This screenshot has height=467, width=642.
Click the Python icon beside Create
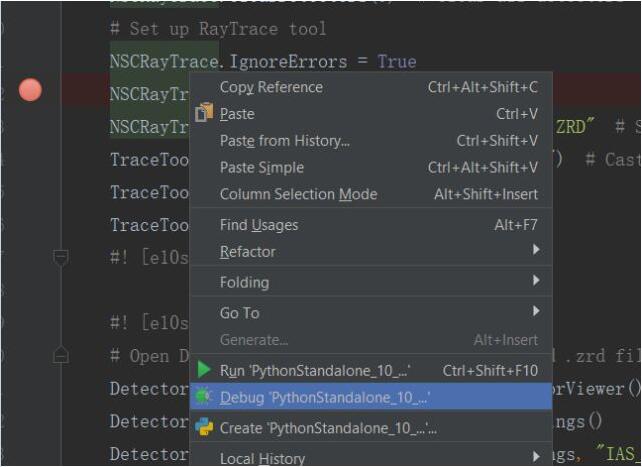point(204,428)
